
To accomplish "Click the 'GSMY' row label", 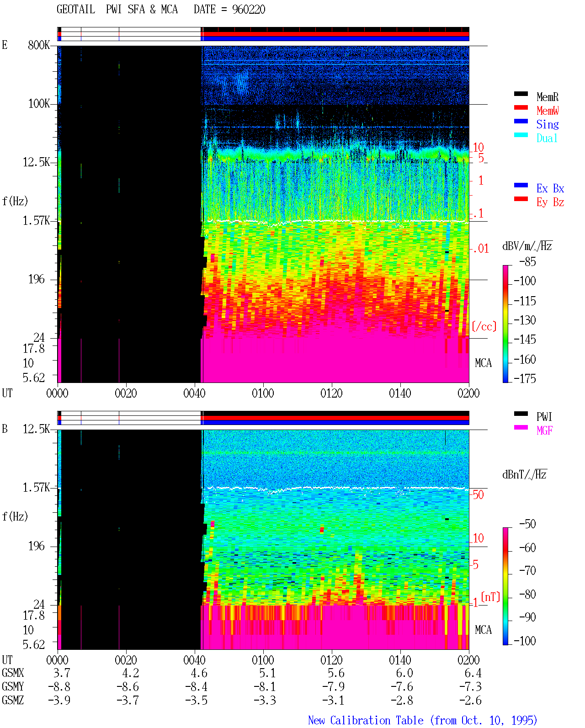I will tap(13, 687).
